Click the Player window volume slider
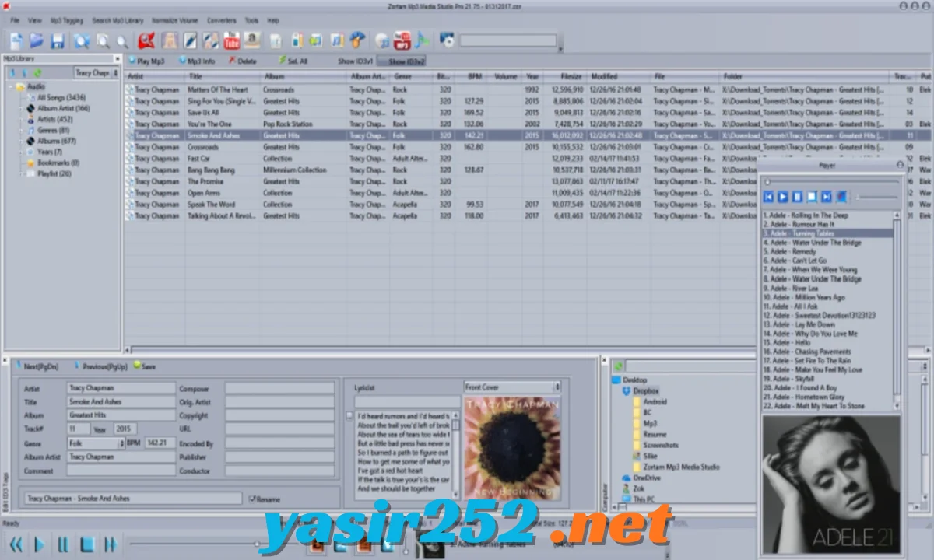The image size is (934, 560). click(x=877, y=198)
